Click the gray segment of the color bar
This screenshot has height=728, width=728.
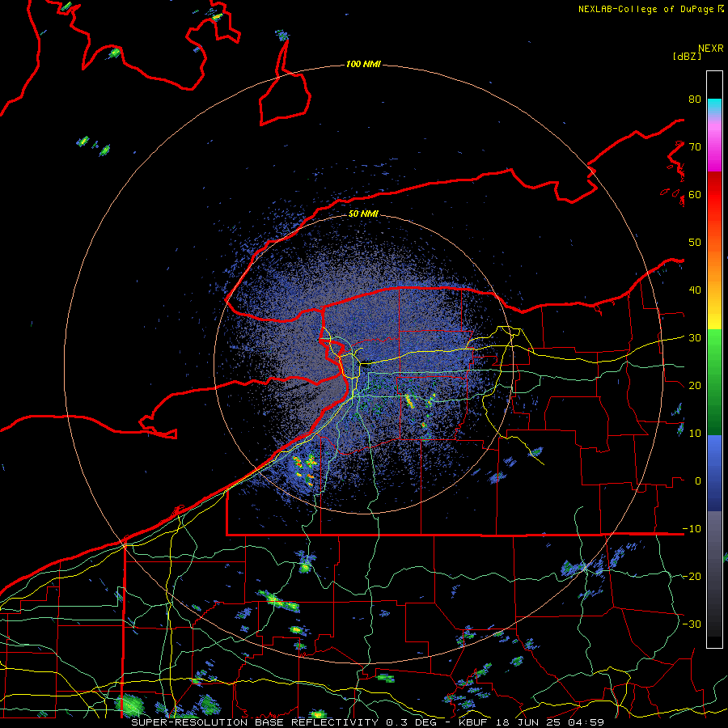[714, 574]
